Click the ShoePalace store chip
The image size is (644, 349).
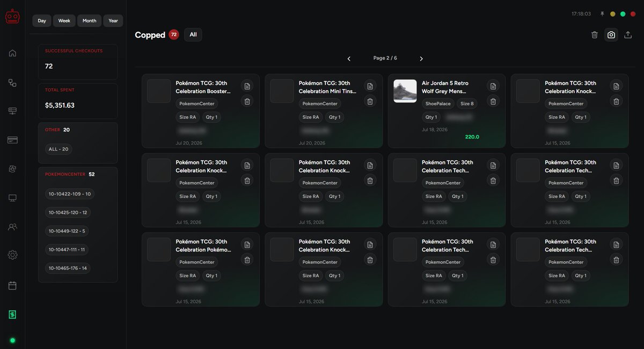438,103
